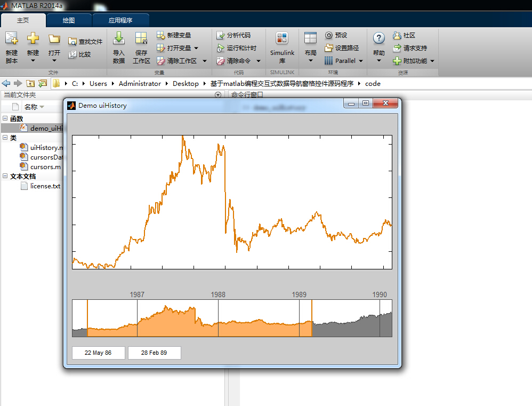Screen dimensions: 532x406
Task: Click the Compare (比较) icon
Action: pyautogui.click(x=72, y=54)
